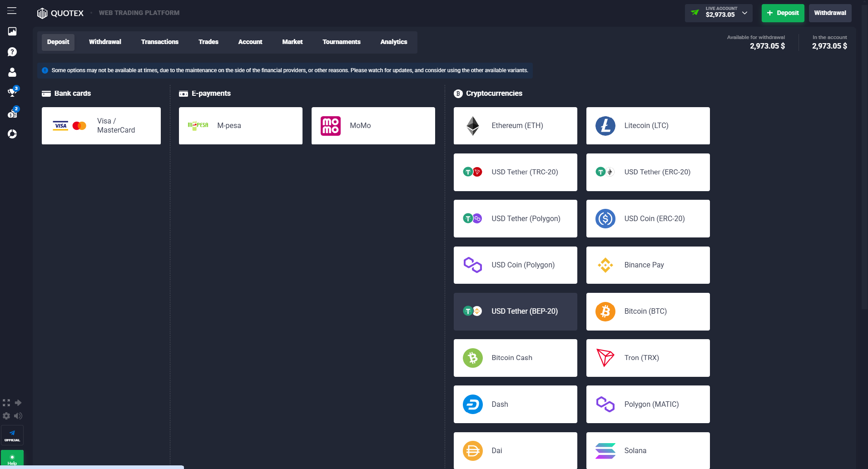Open the hamburger menu
The image size is (868, 469).
tap(12, 11)
